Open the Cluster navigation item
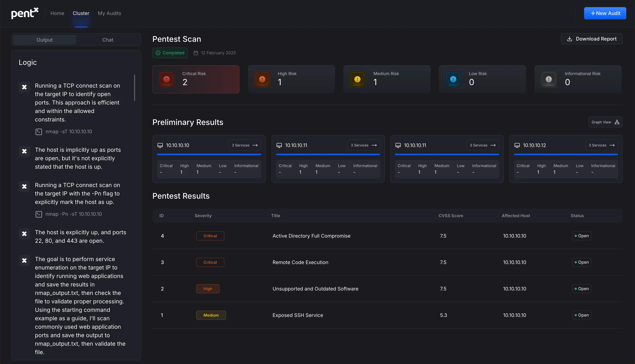 point(81,13)
